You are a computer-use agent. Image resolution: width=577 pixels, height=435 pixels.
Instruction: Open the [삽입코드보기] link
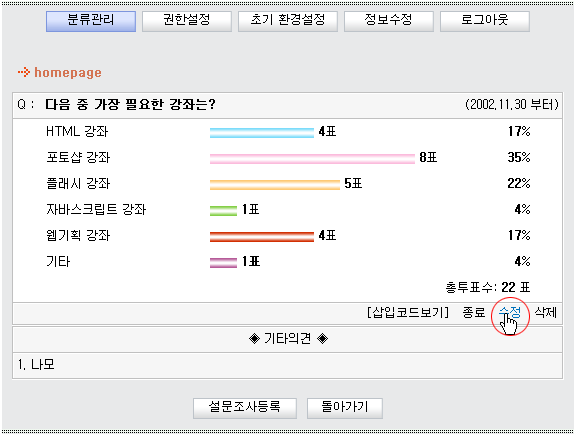(x=408, y=312)
